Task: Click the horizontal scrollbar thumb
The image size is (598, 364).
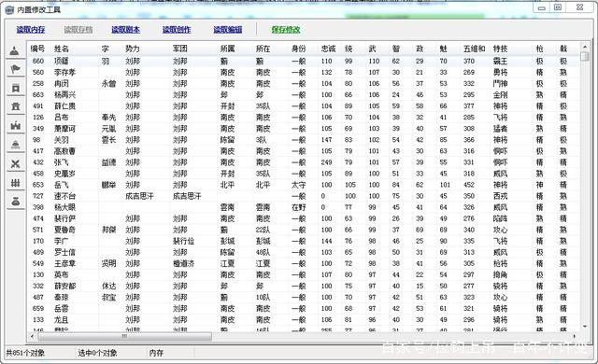Action: (124, 336)
